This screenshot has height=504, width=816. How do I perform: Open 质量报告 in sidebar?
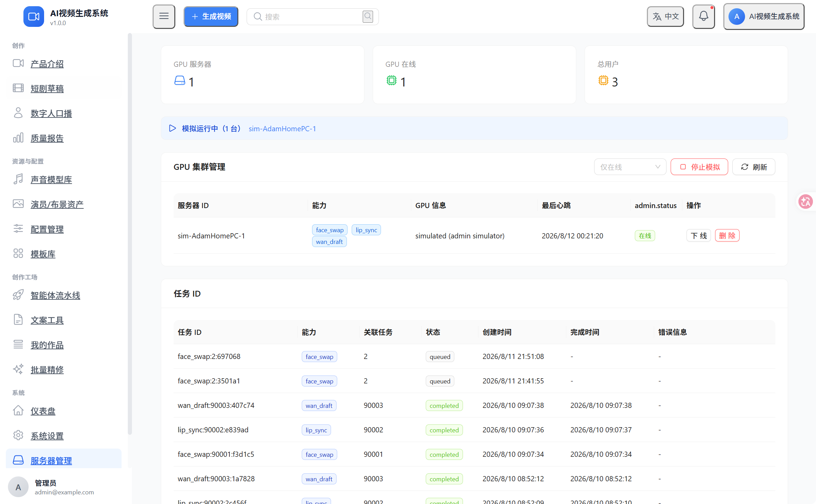point(47,138)
